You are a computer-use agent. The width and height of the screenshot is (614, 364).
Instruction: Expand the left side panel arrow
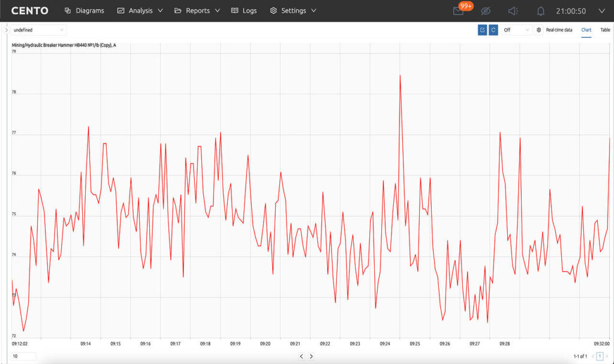(x=7, y=30)
